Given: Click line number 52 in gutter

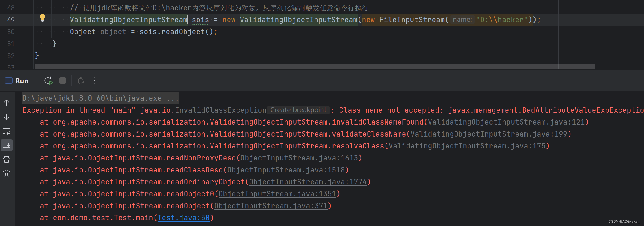Looking at the screenshot, I should click(x=11, y=56).
